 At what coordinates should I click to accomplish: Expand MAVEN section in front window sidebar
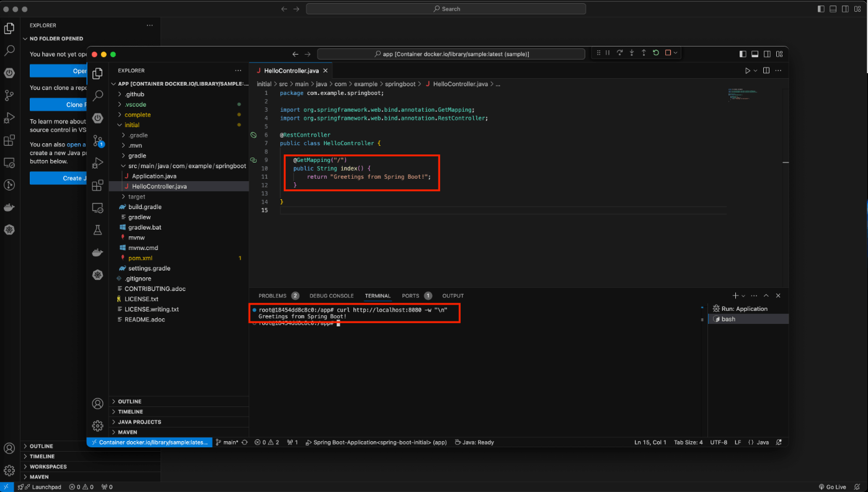[179, 432]
